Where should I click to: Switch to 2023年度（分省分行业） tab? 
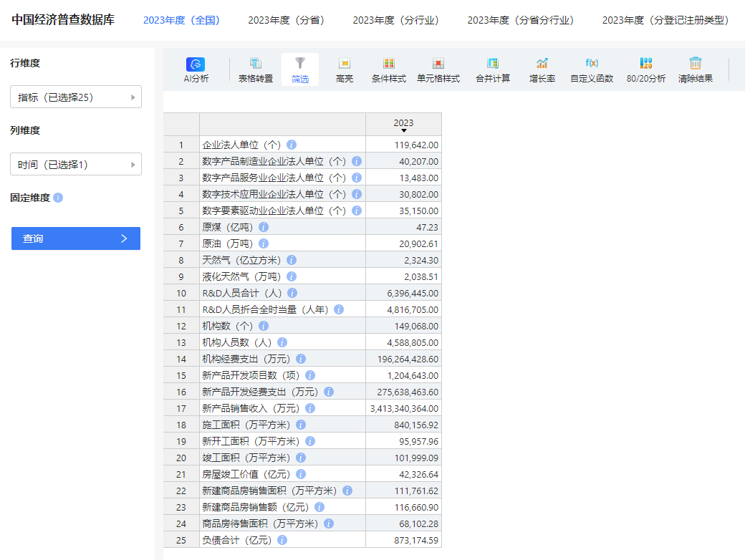(x=520, y=20)
